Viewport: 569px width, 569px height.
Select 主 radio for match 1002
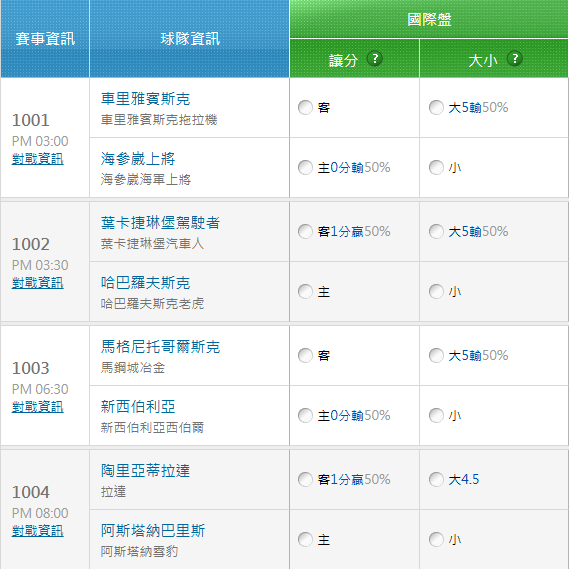click(x=305, y=291)
